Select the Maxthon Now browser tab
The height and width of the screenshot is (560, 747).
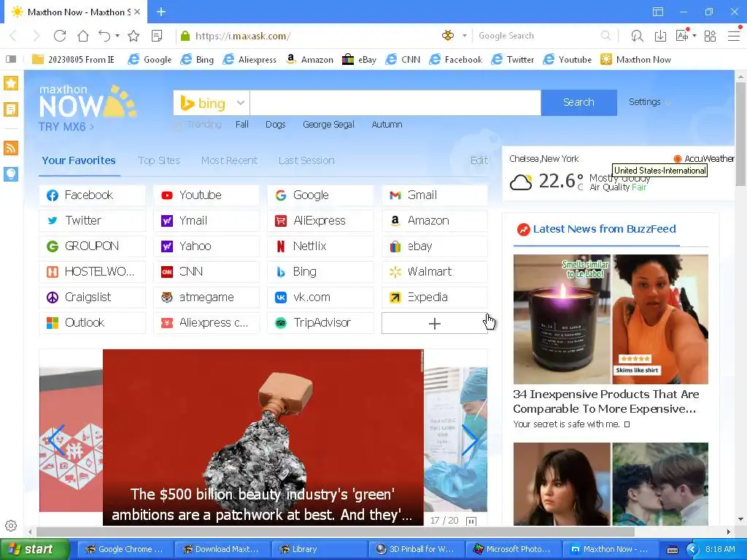[x=75, y=12]
